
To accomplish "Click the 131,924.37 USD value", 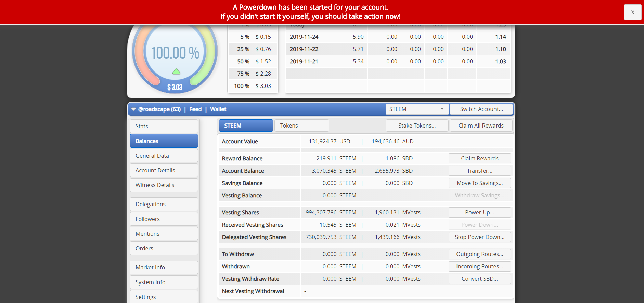I will click(330, 141).
